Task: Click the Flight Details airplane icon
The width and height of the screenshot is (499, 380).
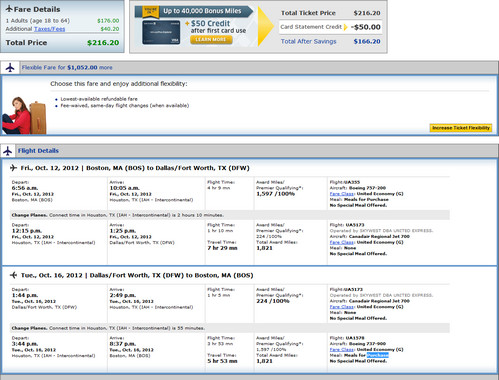Action: [8, 151]
